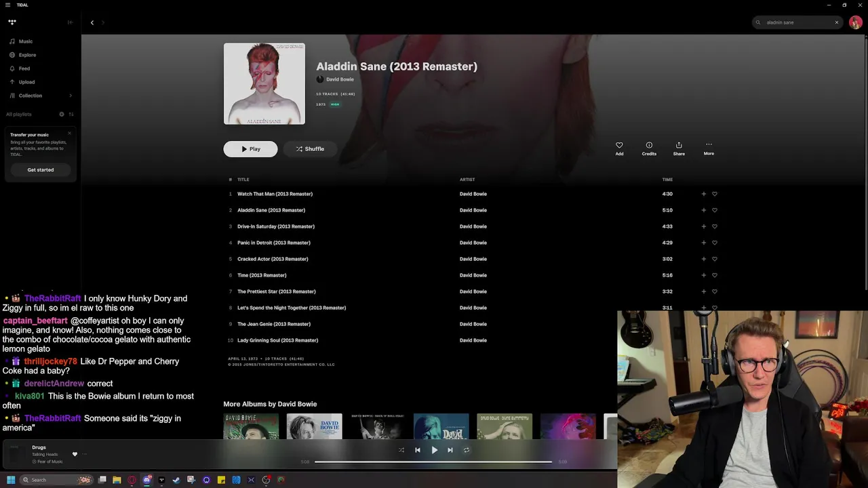Viewport: 868px width, 488px height.
Task: Select track Time (2013 Remaster)
Action: coord(262,275)
